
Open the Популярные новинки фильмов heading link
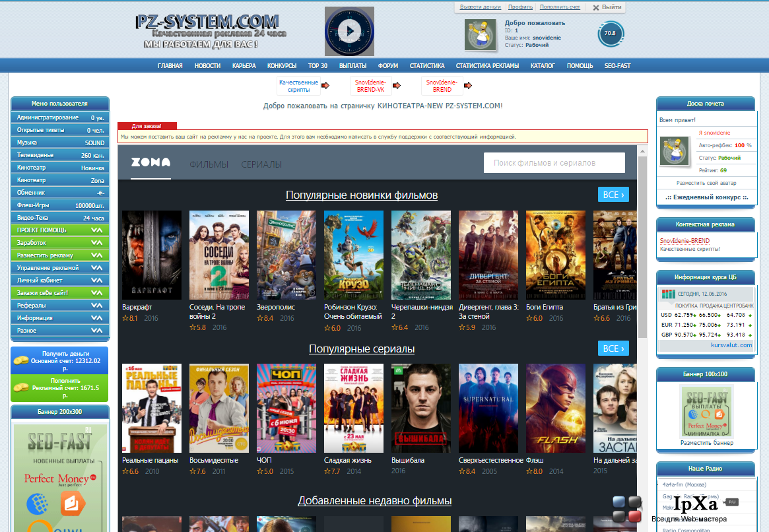pyautogui.click(x=362, y=195)
